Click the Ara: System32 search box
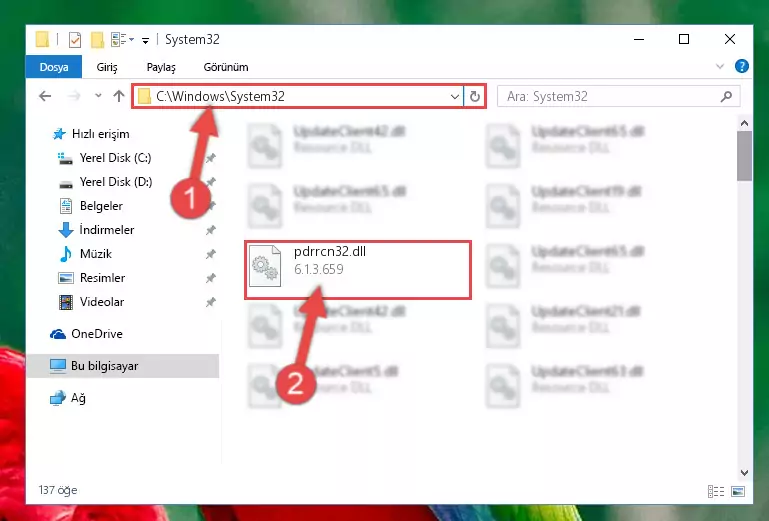Viewport: 769px width, 521px height. click(618, 97)
